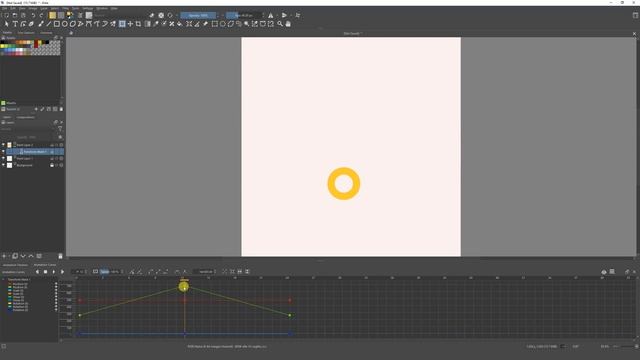Image resolution: width=640 pixels, height=360 pixels.
Task: Stop animation playback
Action: point(45,271)
